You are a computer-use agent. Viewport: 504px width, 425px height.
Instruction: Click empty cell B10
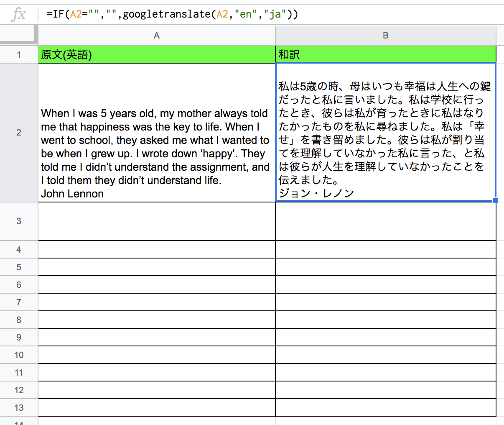click(386, 355)
